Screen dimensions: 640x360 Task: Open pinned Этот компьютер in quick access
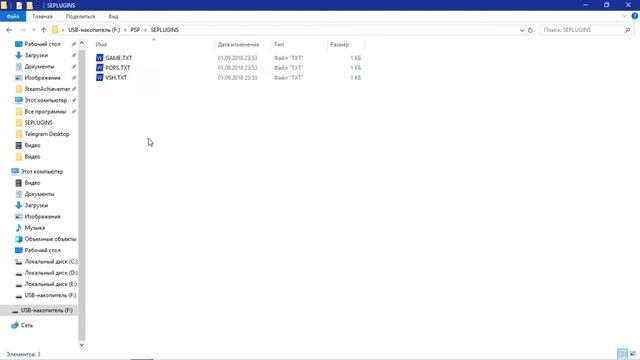(x=45, y=100)
